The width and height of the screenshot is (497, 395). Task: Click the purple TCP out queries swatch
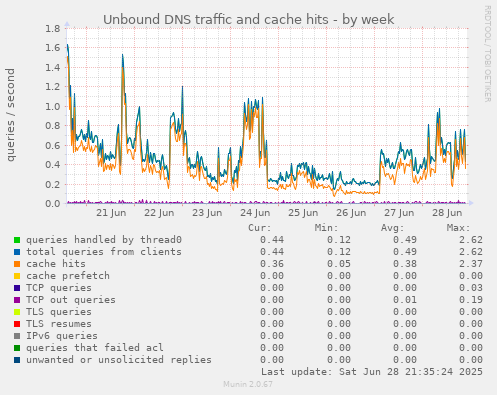click(17, 300)
